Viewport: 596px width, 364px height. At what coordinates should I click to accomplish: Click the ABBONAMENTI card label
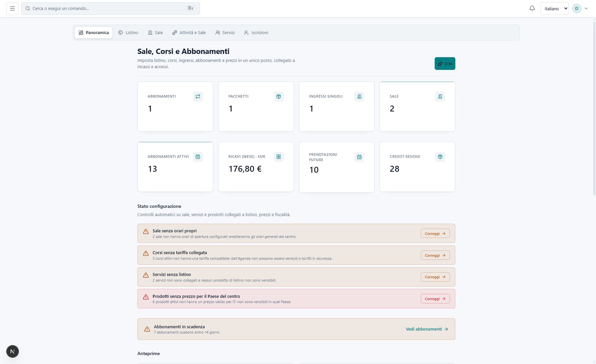[x=162, y=97]
